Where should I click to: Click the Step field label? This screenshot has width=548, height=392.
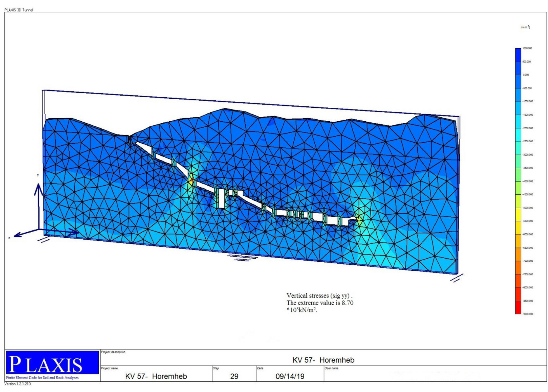[216, 368]
